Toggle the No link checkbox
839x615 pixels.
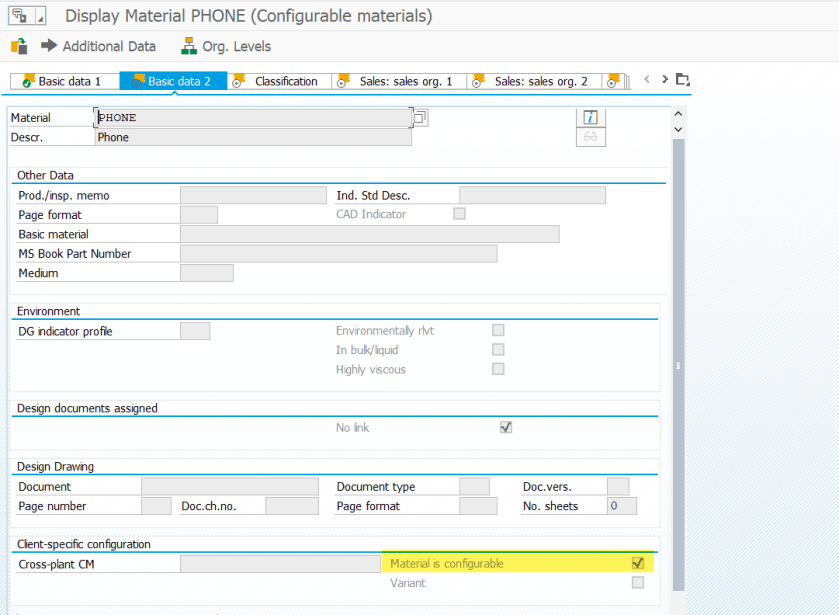(506, 428)
